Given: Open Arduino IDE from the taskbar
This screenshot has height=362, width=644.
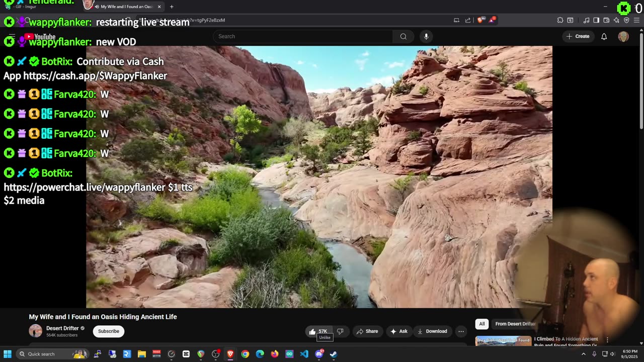Looking at the screenshot, I should [289, 354].
